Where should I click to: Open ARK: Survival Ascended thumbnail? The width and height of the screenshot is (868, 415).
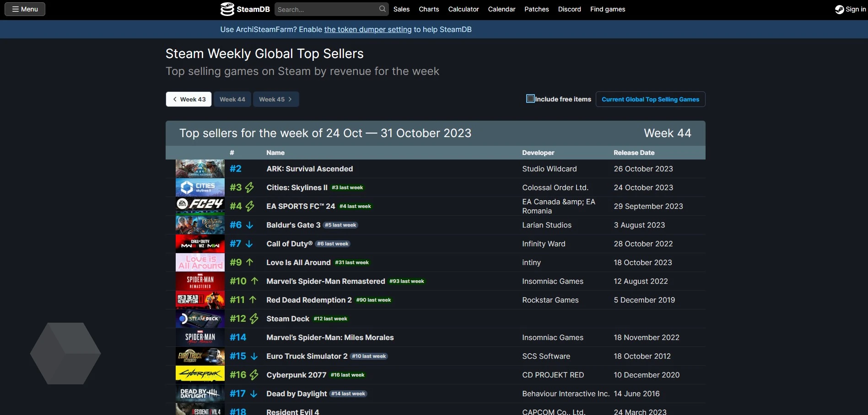(x=200, y=169)
